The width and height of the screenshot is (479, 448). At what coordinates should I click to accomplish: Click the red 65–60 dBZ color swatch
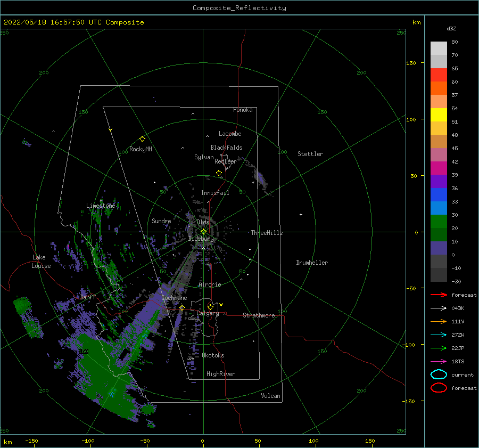[x=439, y=75]
